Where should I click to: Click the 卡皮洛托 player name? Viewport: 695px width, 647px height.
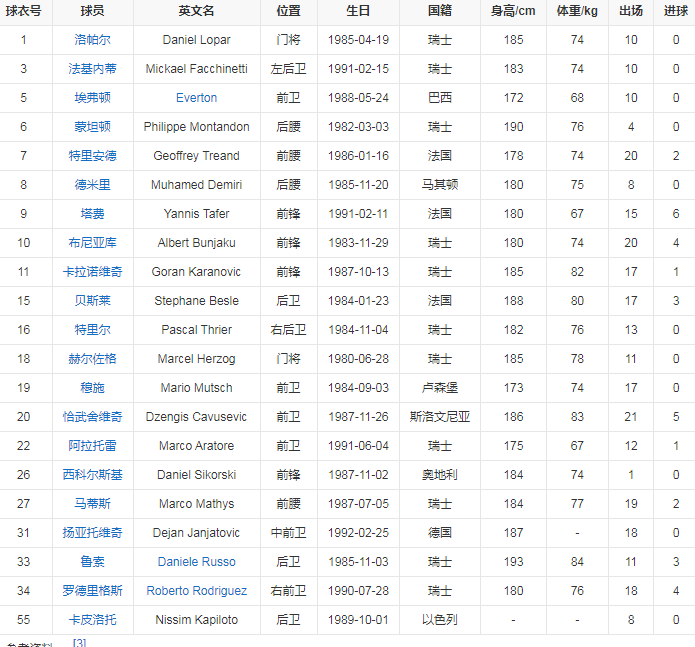(92, 620)
